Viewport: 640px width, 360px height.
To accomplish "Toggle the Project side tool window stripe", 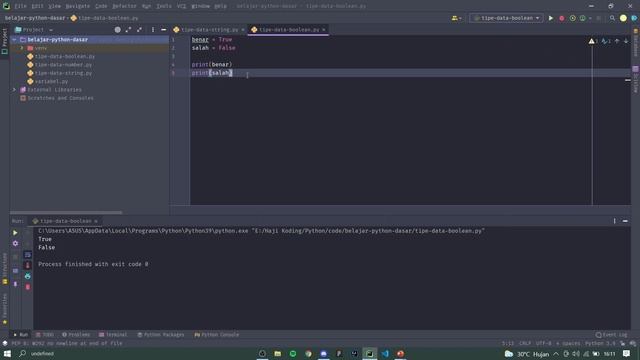I will [x=4, y=41].
